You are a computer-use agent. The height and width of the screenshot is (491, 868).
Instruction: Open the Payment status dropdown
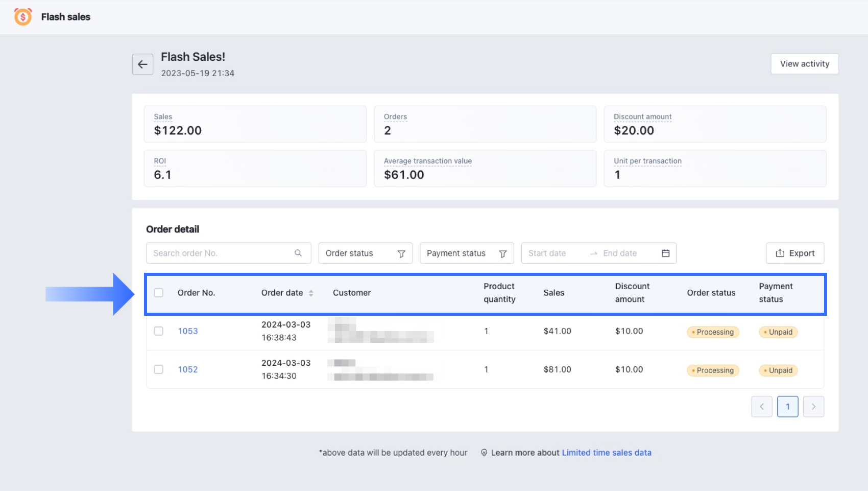tap(460, 253)
